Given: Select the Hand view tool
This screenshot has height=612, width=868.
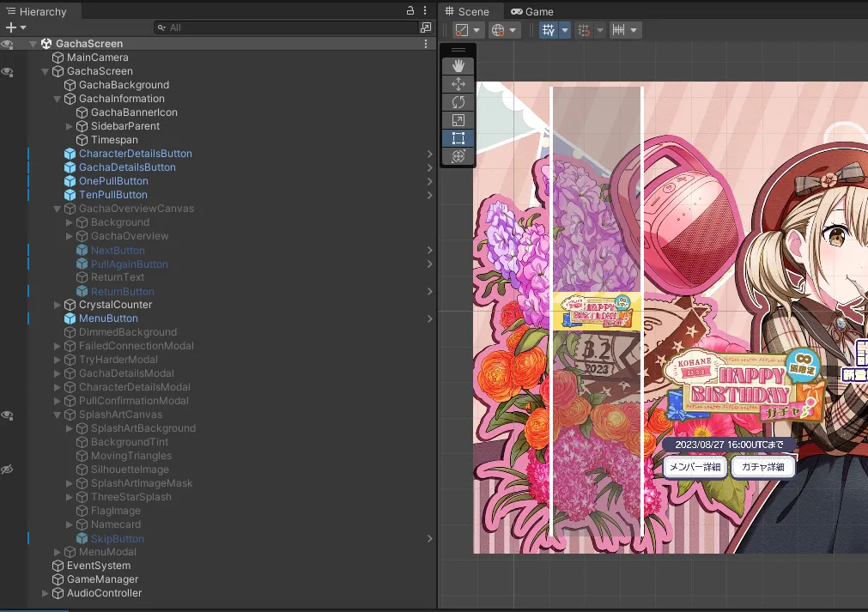Looking at the screenshot, I should point(458,65).
